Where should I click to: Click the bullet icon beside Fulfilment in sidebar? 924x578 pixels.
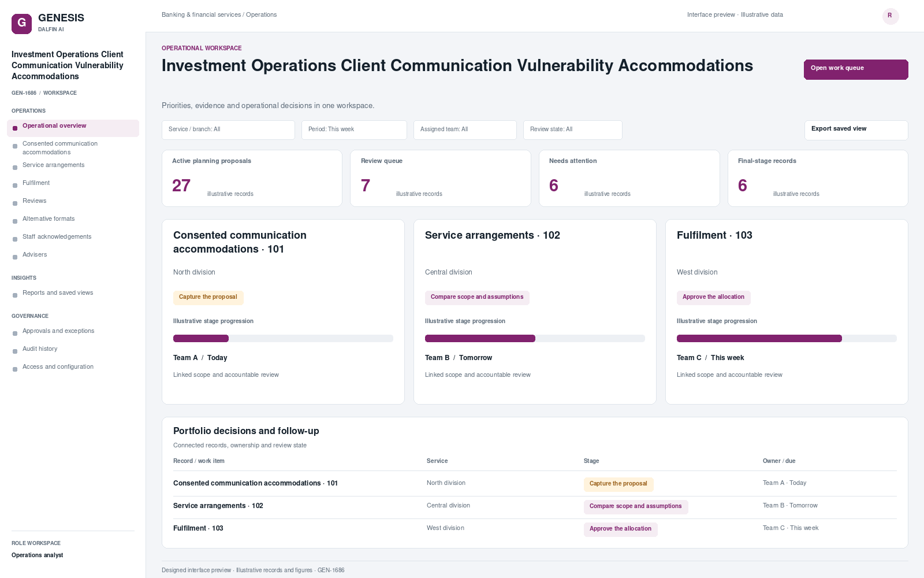coord(15,186)
